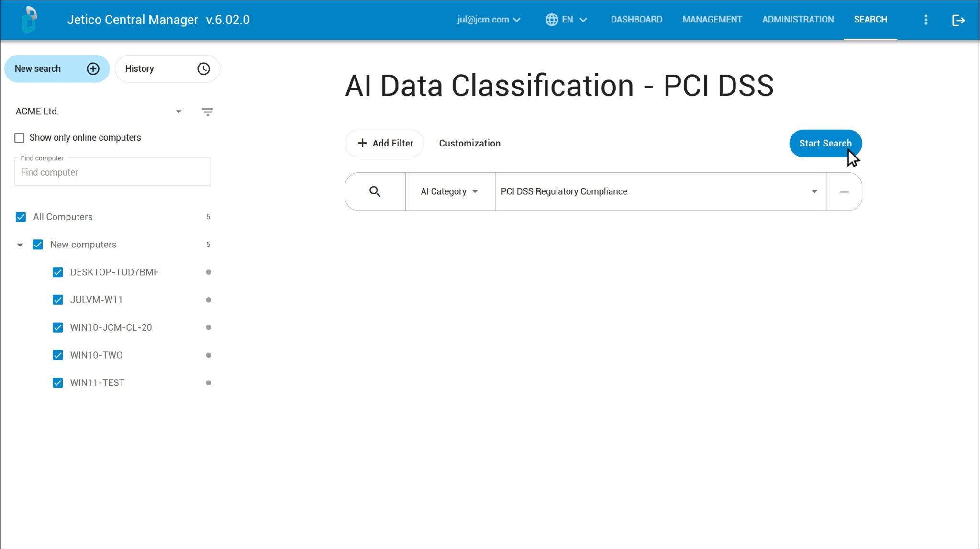Uncheck the All Computers checkbox
Screen dimensions: 980x549
point(21,217)
